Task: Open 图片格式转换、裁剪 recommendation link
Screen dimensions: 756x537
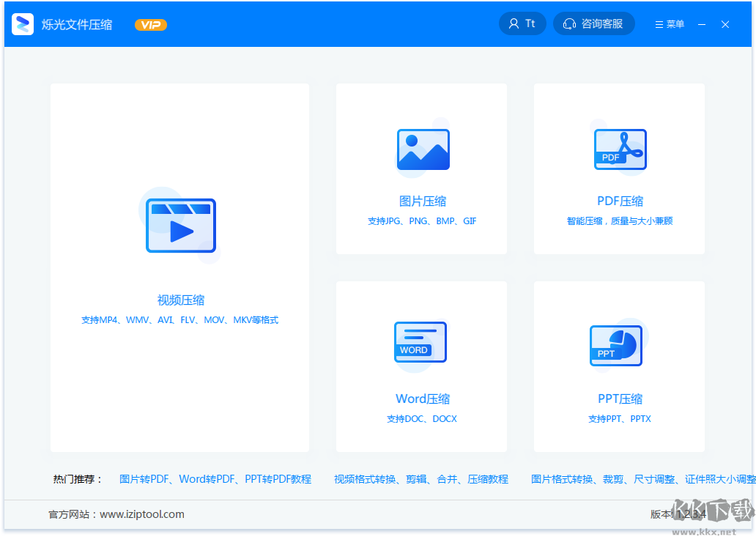Action: point(643,479)
